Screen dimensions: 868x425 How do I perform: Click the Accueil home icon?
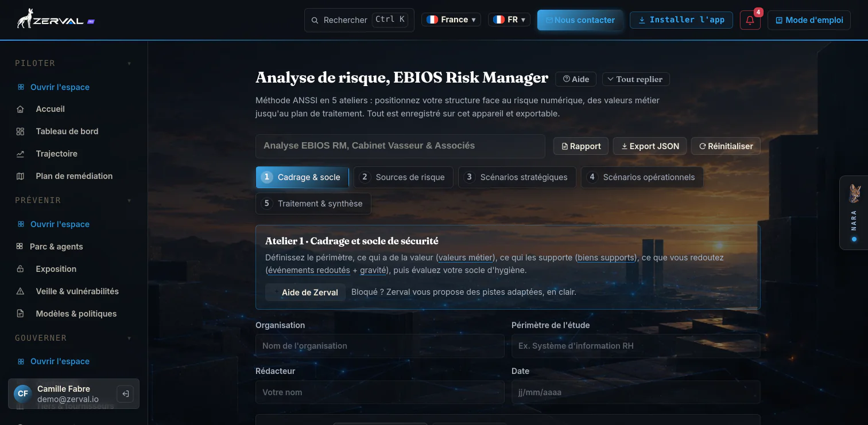pos(21,109)
